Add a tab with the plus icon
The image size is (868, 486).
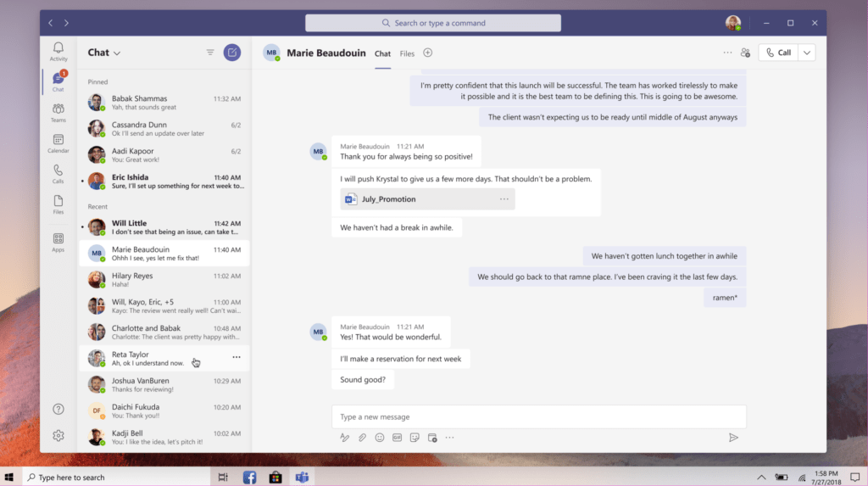[428, 53]
